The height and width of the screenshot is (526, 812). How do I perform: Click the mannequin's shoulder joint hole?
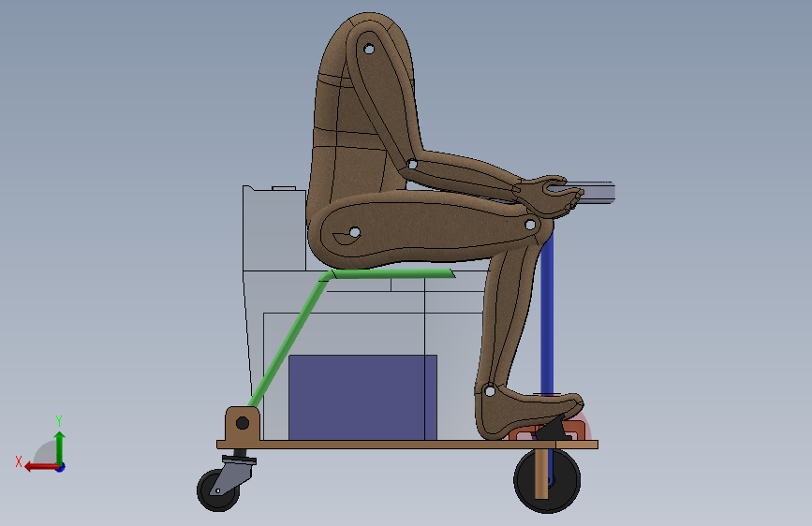click(369, 50)
